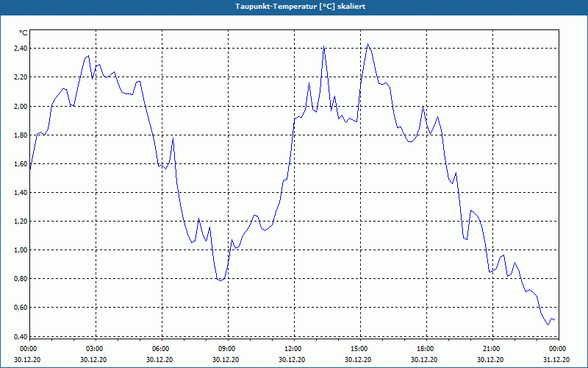The image size is (588, 368).
Task: Select the "2,00" y-axis value
Action: 21,106
